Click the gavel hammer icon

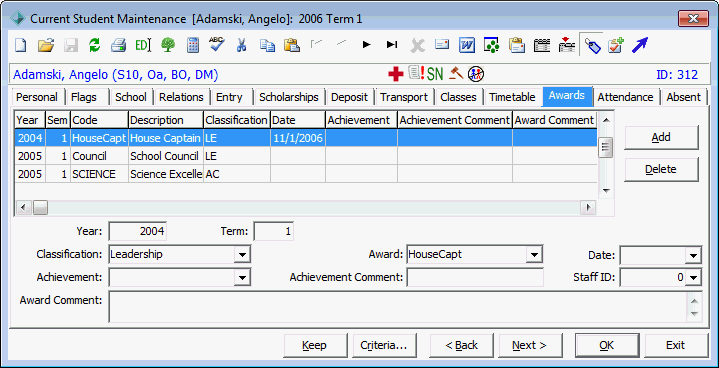coord(456,73)
